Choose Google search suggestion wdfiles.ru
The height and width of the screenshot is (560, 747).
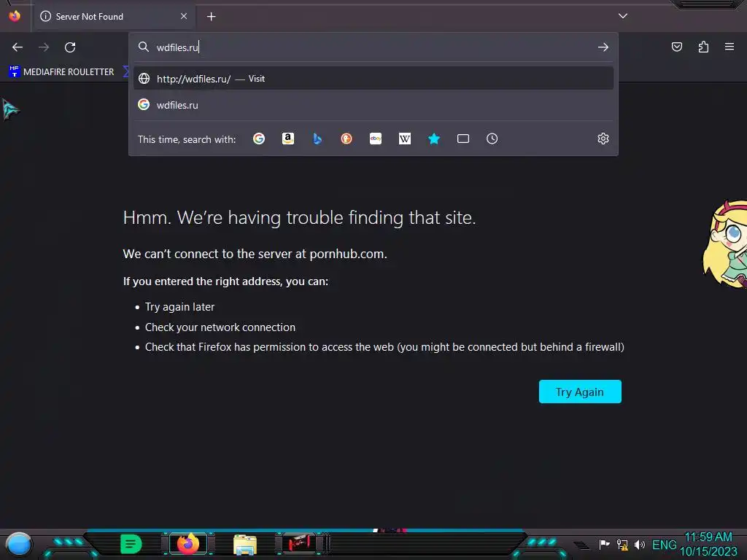coord(373,105)
